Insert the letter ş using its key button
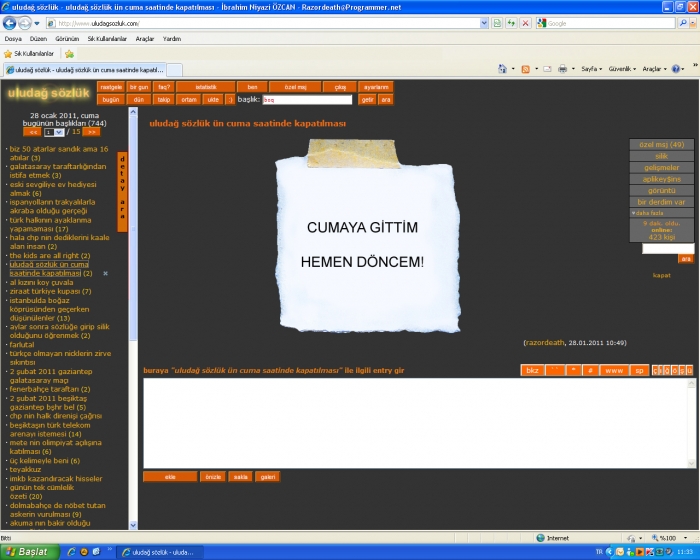Screen dimensions: 700x560 [682, 371]
